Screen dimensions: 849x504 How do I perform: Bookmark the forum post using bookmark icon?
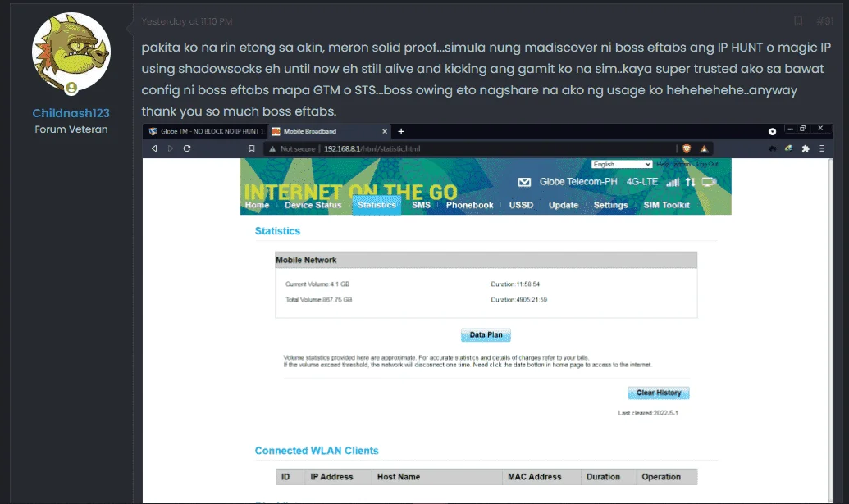[x=798, y=21]
